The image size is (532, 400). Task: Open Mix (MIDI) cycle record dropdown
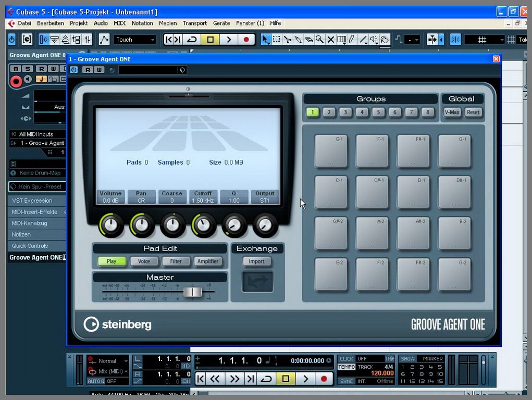click(x=107, y=371)
